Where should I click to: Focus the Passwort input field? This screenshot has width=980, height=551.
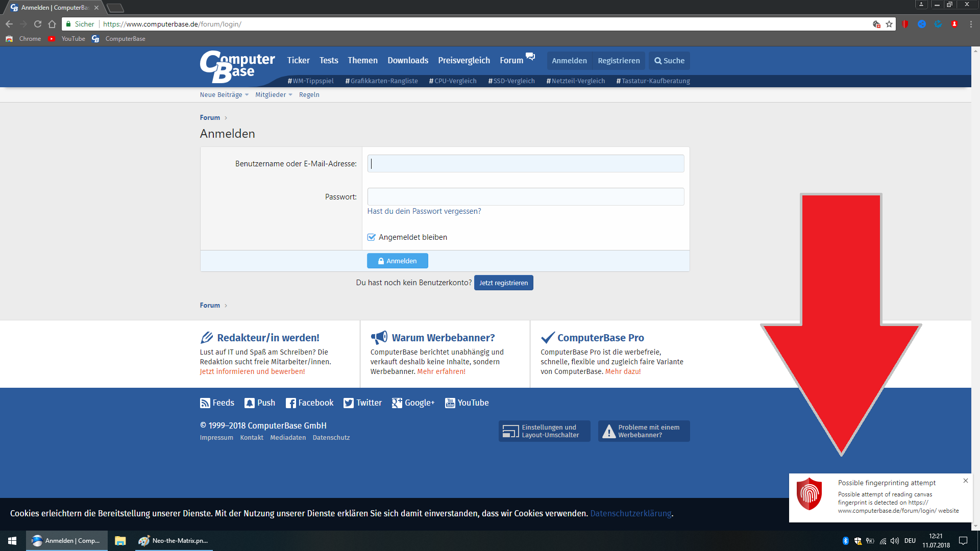coord(525,197)
